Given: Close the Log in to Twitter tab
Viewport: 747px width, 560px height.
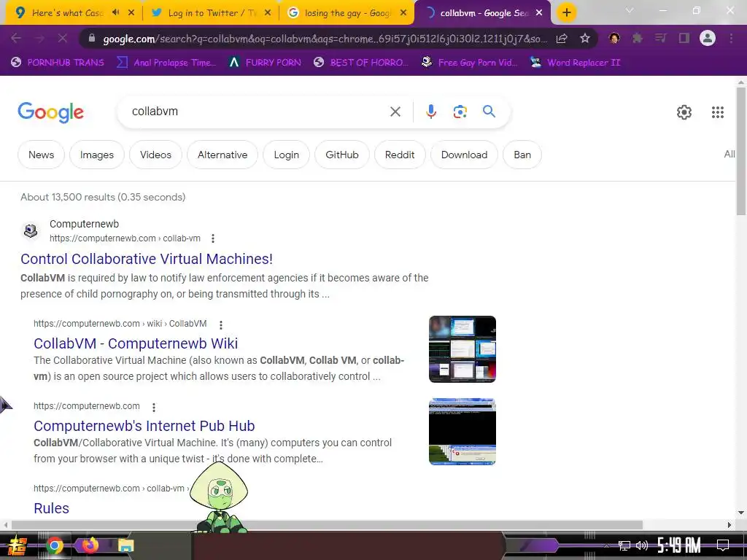Looking at the screenshot, I should point(268,13).
